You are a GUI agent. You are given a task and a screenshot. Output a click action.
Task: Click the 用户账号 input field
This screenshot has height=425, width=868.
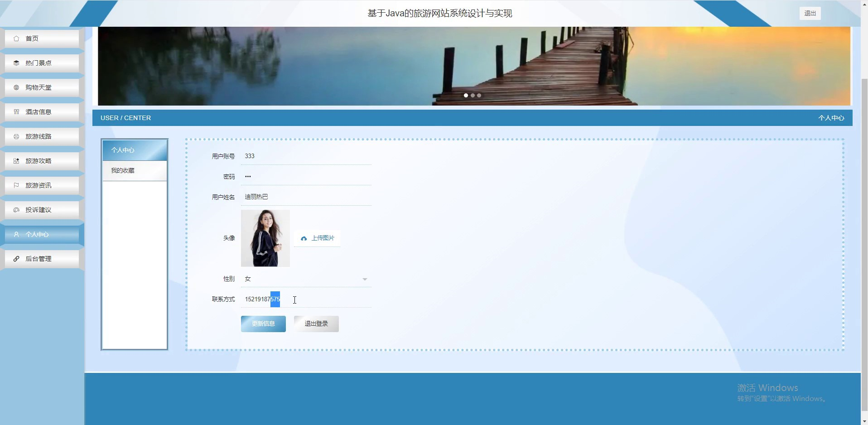[306, 156]
